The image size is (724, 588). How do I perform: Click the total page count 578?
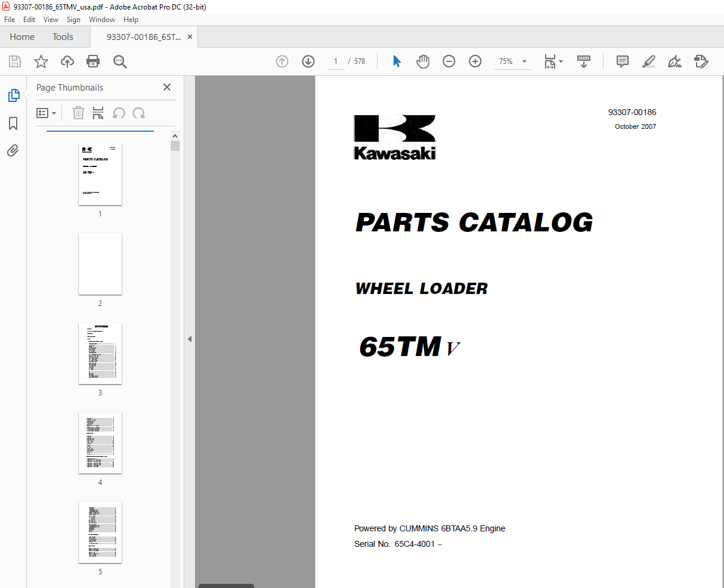pyautogui.click(x=360, y=61)
